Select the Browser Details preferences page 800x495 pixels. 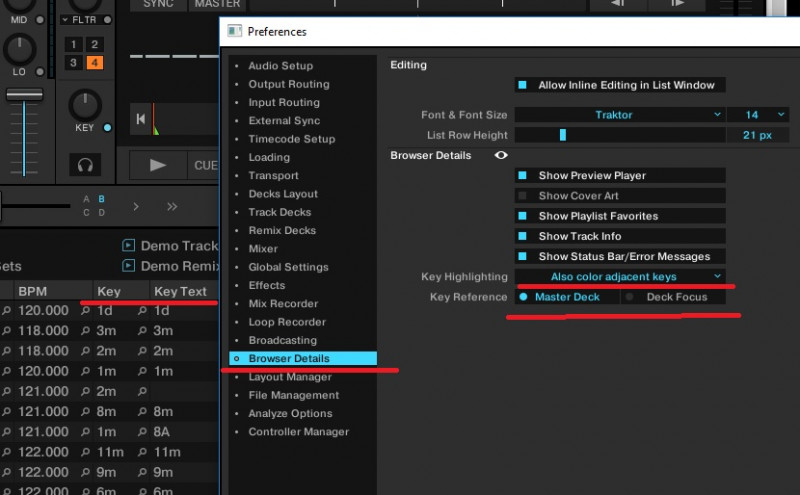click(x=303, y=358)
